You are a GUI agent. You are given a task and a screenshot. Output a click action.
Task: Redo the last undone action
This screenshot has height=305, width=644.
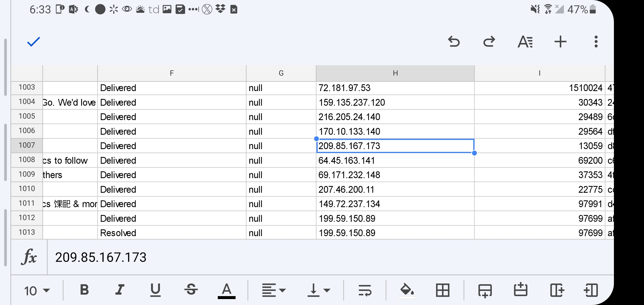click(x=489, y=42)
